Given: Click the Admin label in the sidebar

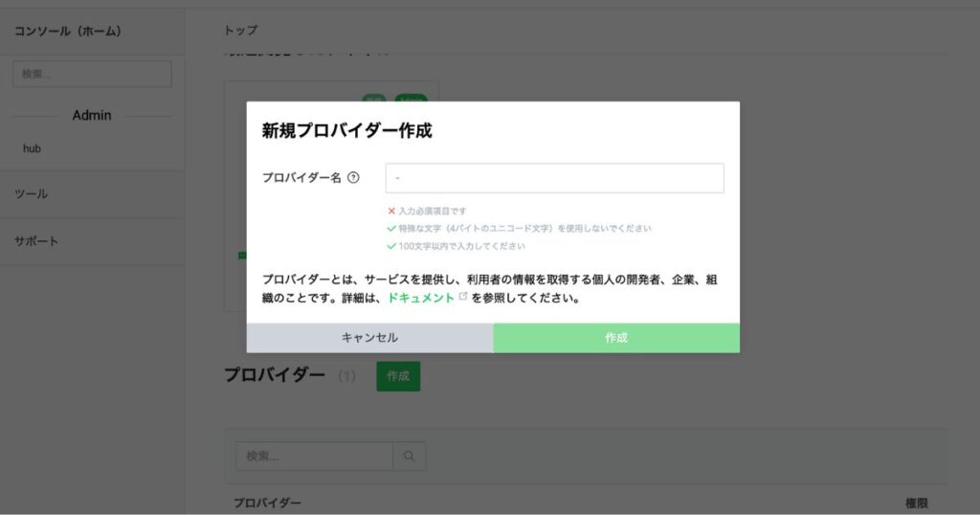Looking at the screenshot, I should pos(92,116).
